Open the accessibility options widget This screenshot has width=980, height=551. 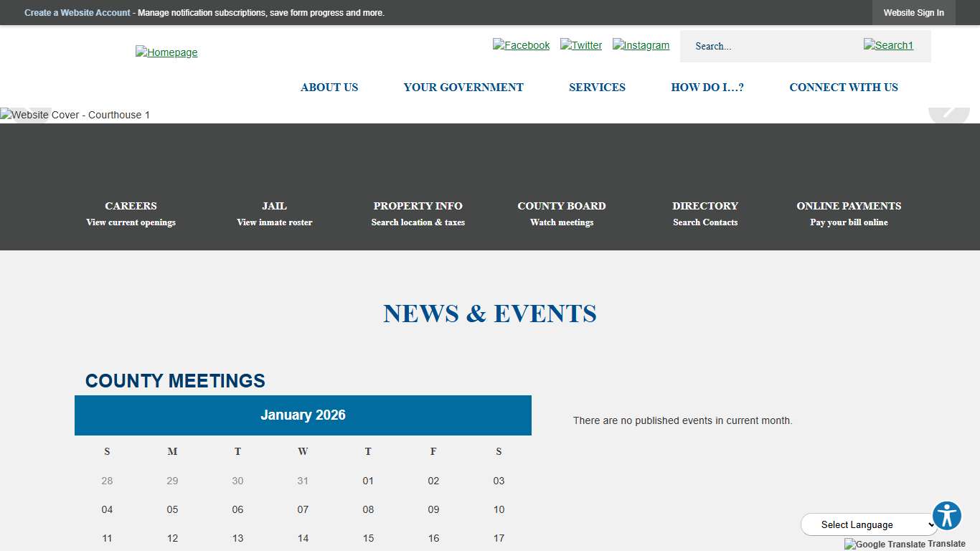tap(947, 515)
